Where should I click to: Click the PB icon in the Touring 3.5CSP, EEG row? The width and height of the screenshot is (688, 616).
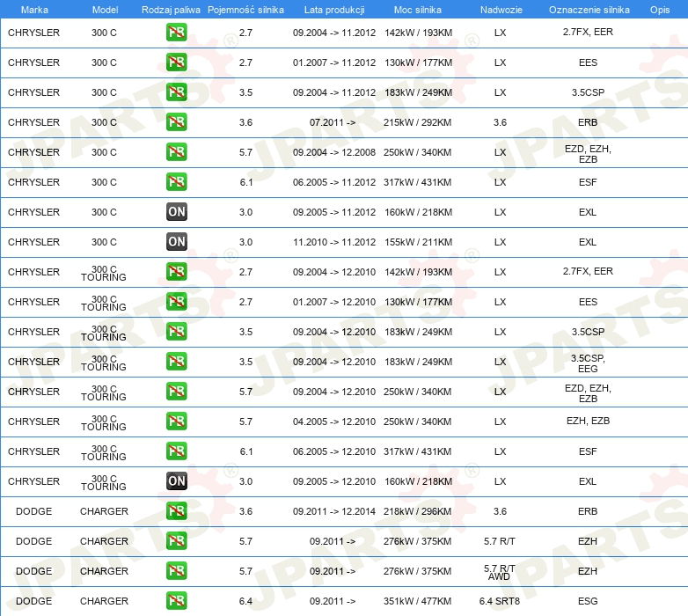click(176, 362)
